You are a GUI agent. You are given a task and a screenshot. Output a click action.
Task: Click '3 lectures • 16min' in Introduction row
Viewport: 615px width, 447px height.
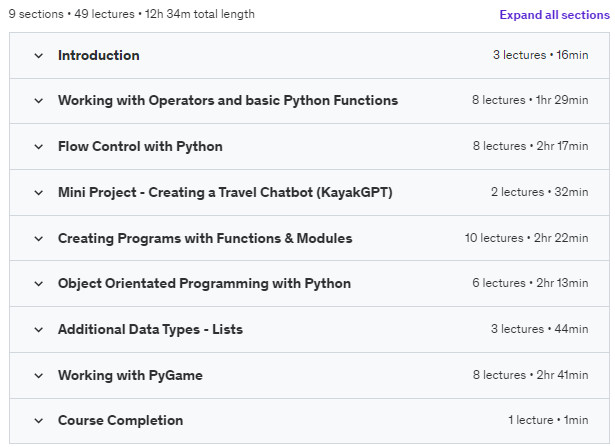(x=540, y=55)
